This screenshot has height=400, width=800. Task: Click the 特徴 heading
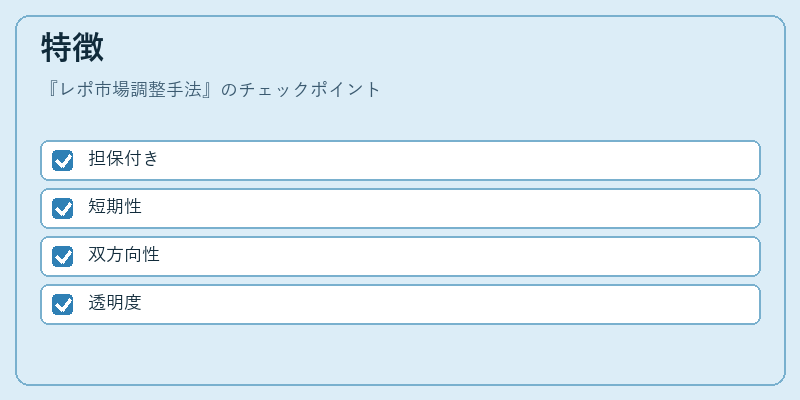click(72, 47)
